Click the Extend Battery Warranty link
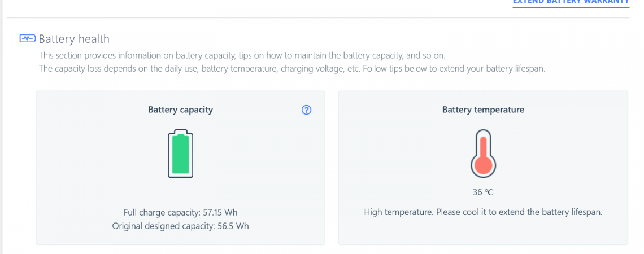This screenshot has height=254, width=644. point(571,2)
